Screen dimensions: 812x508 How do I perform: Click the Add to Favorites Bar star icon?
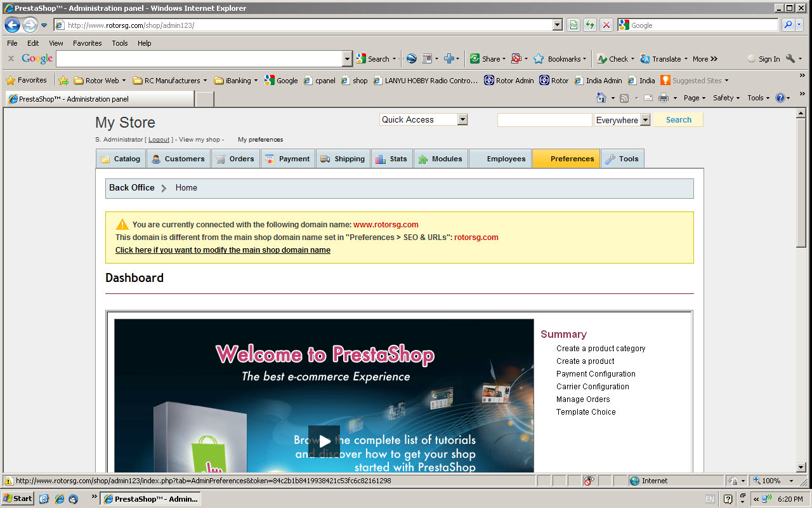click(63, 81)
